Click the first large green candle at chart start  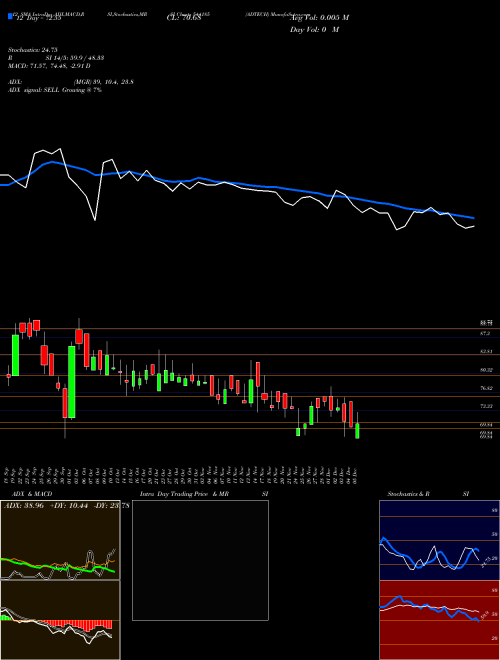point(16,355)
